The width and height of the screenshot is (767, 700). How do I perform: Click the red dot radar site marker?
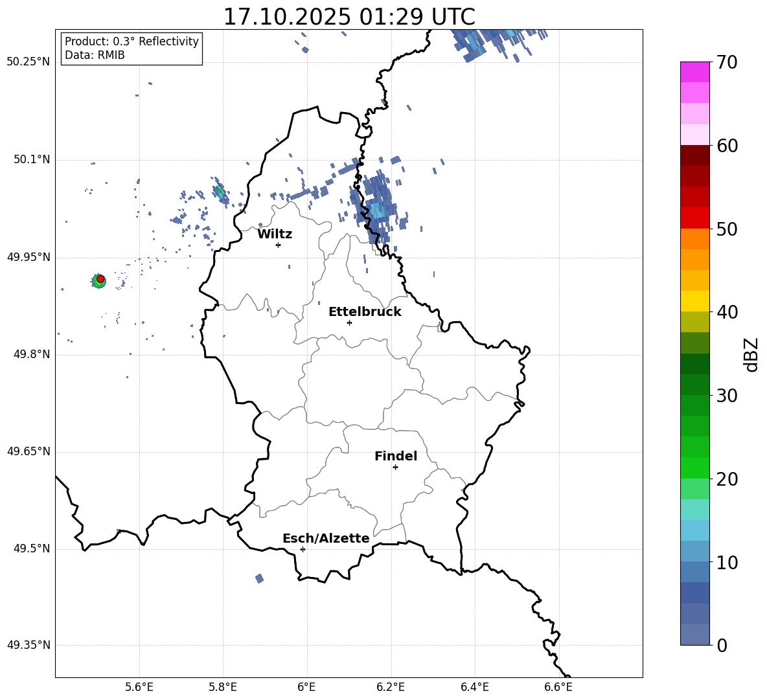pos(100,279)
